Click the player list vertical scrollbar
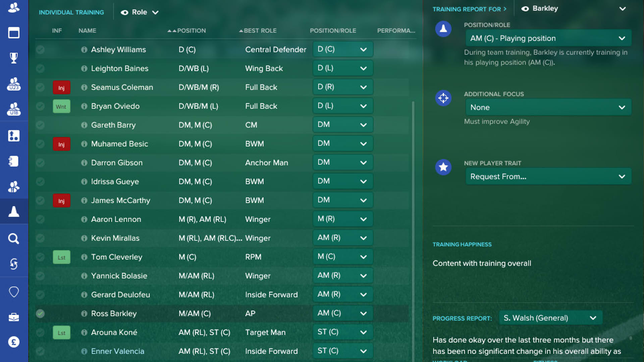644x362 pixels. pyautogui.click(x=413, y=231)
